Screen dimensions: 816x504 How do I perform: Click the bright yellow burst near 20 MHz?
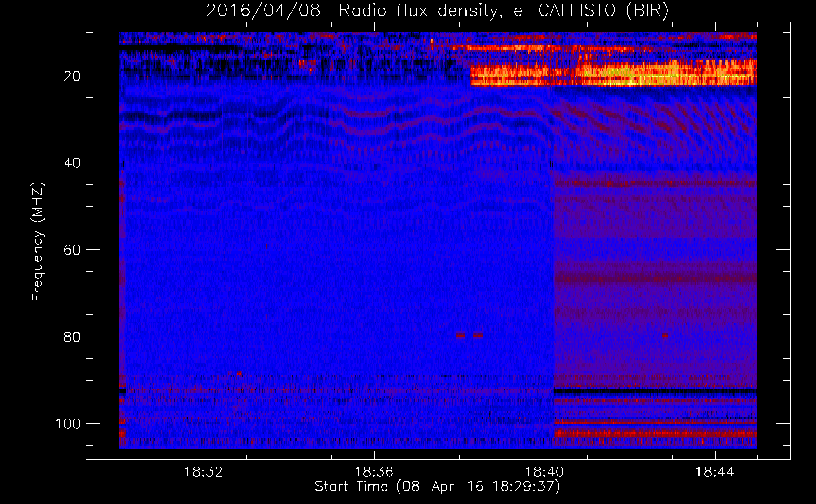pyautogui.click(x=613, y=74)
